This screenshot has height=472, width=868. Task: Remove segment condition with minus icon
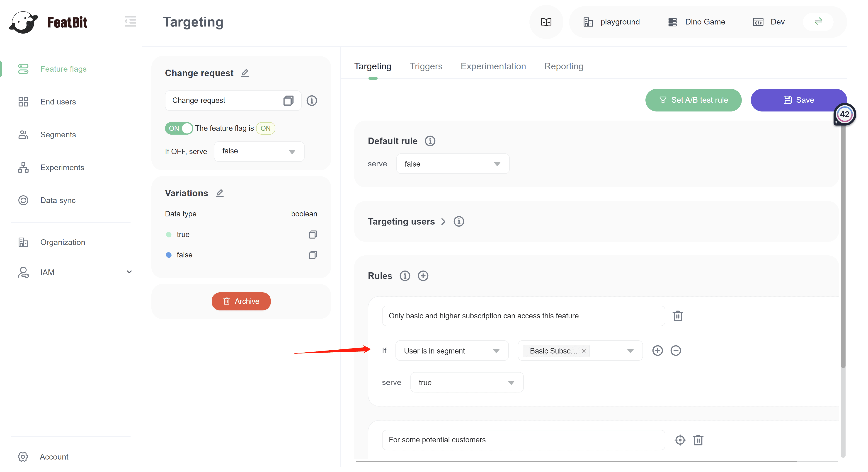(x=676, y=351)
